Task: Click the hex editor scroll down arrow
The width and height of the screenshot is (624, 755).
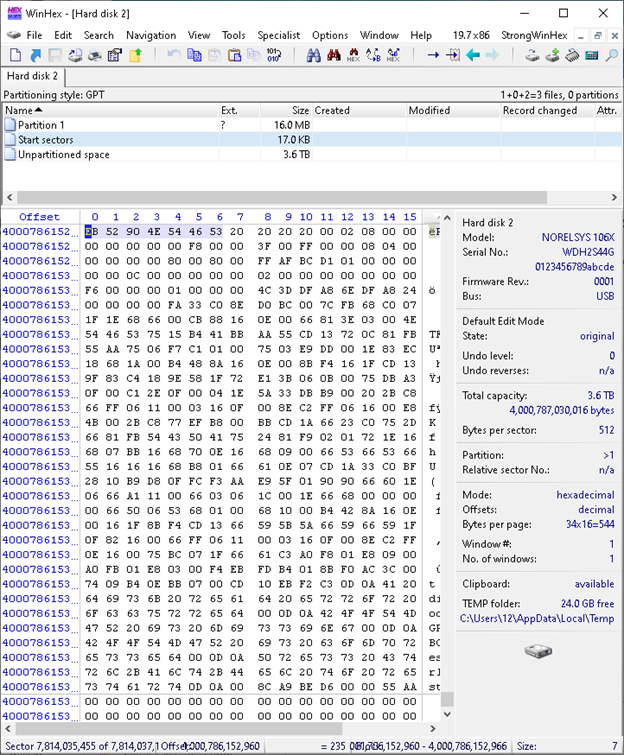Action: click(x=447, y=714)
